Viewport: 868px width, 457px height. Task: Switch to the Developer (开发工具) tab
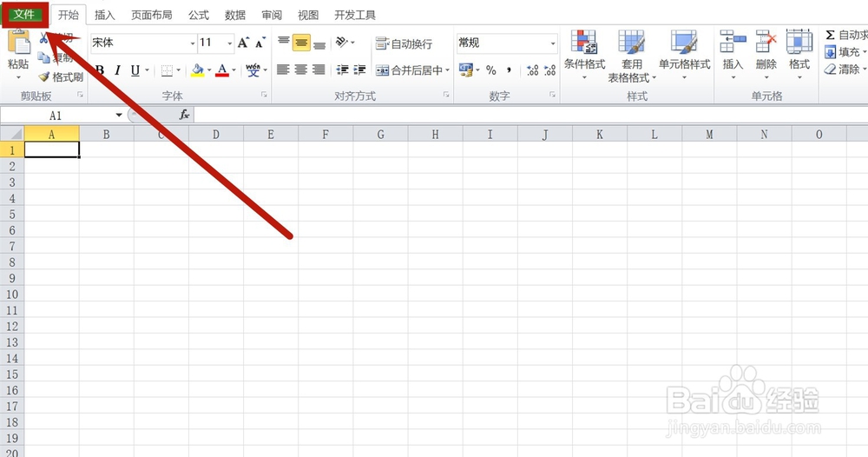(x=355, y=15)
